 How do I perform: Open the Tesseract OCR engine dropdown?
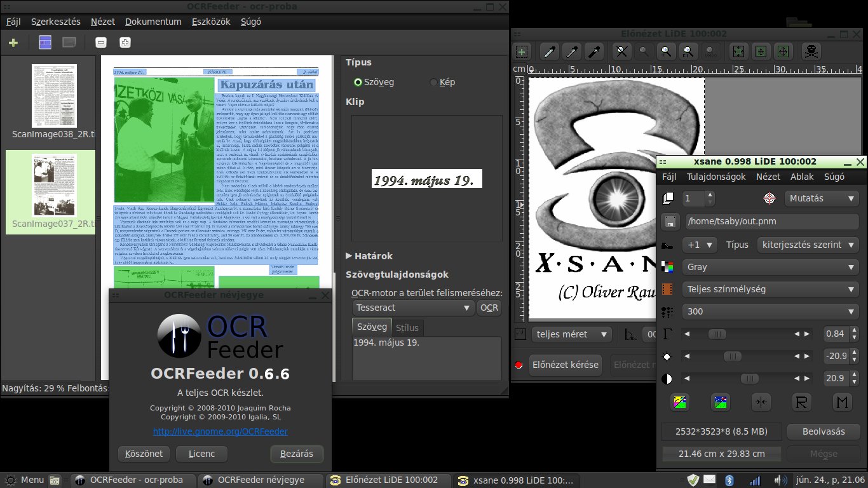click(414, 308)
